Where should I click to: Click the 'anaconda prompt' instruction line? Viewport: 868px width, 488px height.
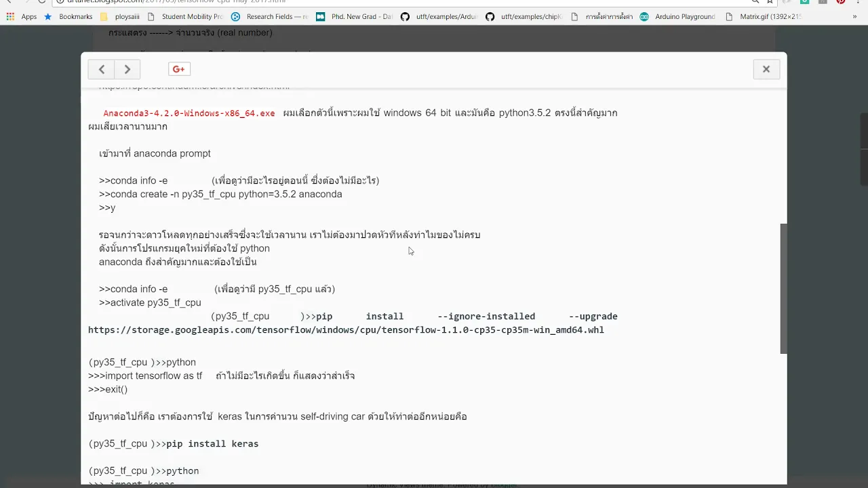point(155,153)
